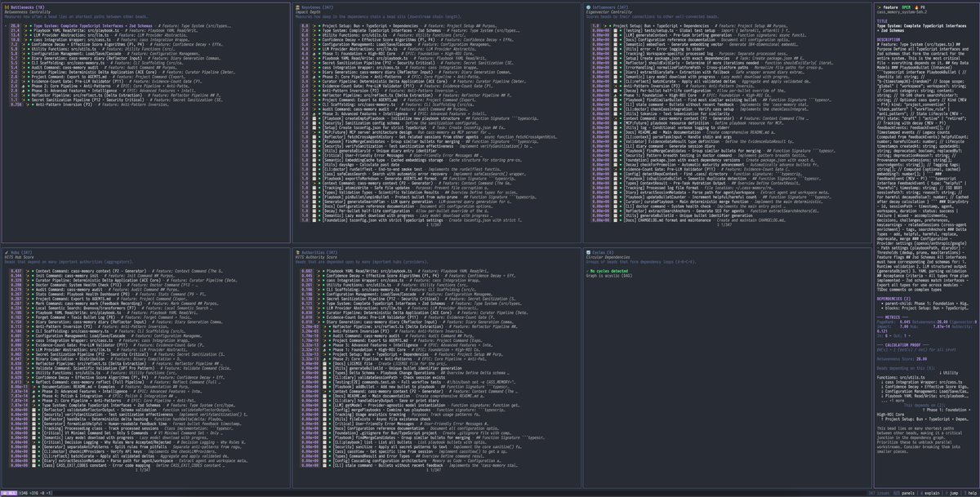Select 'Confidence Decay' row in Bottlenecks
This screenshot has width=980, height=497.
click(114, 44)
